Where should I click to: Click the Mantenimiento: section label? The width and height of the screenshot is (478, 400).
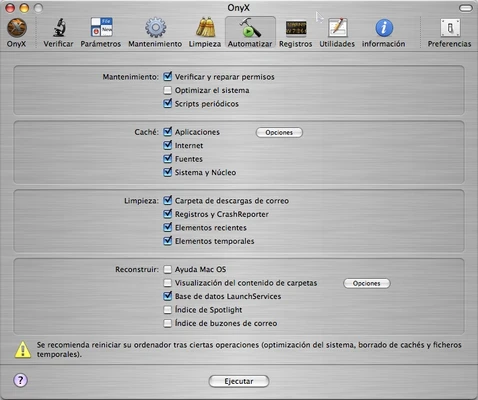(130, 77)
